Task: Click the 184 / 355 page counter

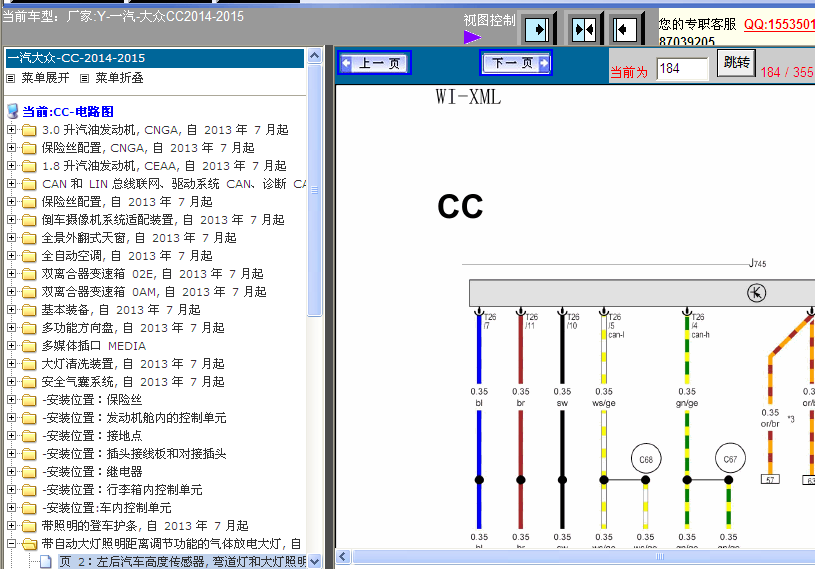Action: point(787,72)
